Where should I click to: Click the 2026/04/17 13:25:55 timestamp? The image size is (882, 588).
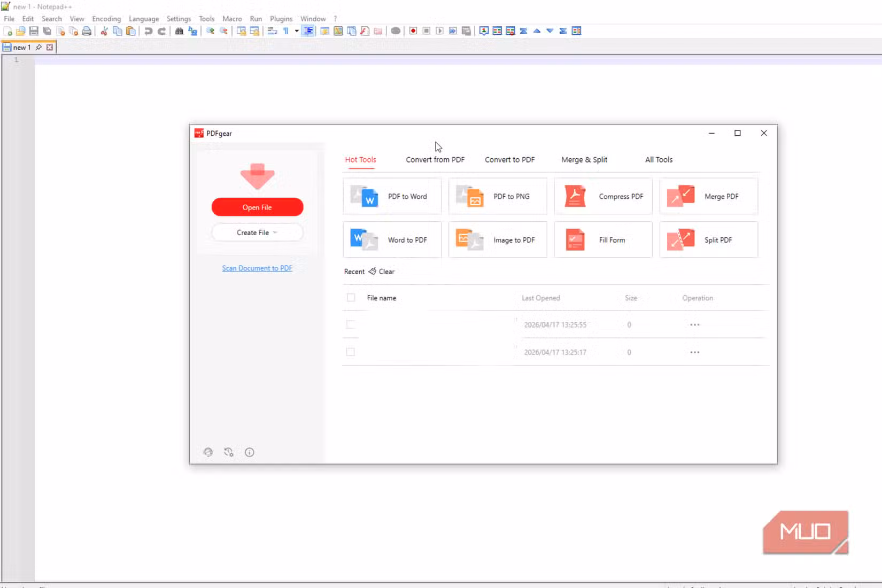(555, 324)
